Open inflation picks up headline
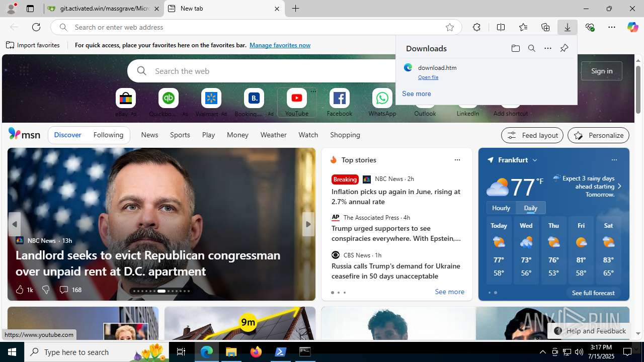Viewport: 644px width, 362px height. 396,197
